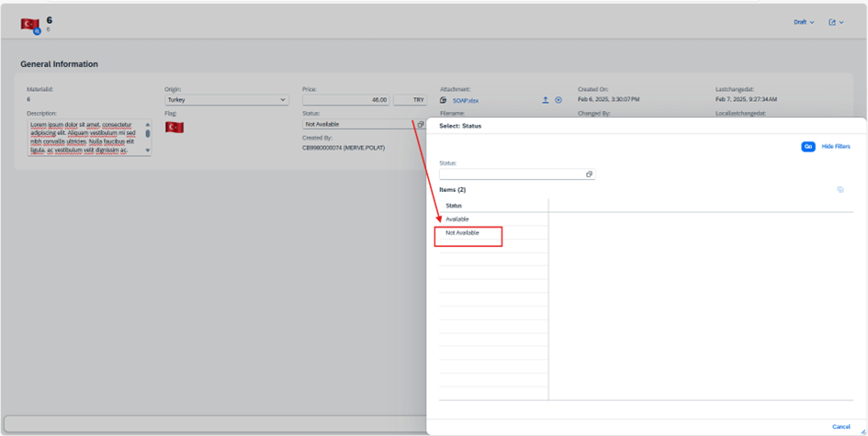Click the Turkey flag avatar in header
Screen dimensions: 868x436
(x=30, y=25)
